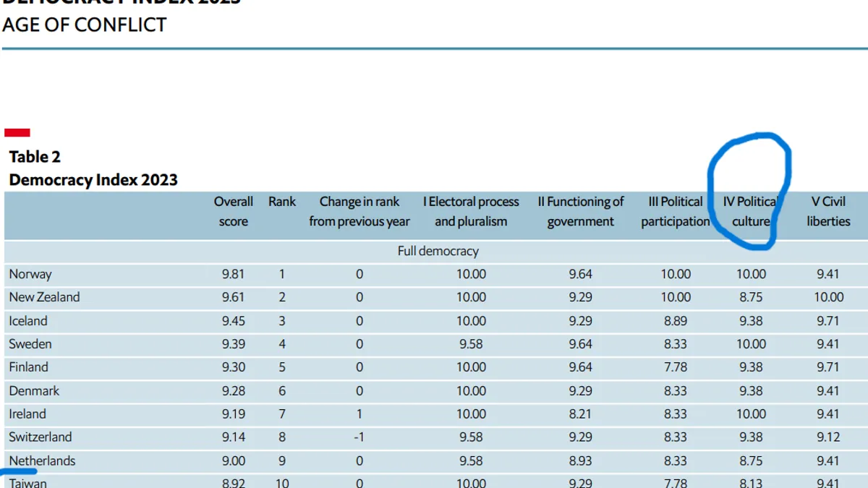Click the 'Democracy Index 2023' table title
The width and height of the screenshot is (868, 488).
click(x=93, y=180)
